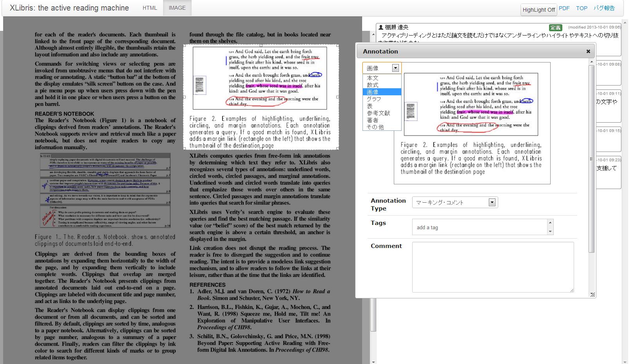The image size is (630, 364).
Task: Focus the Comment text area
Action: (493, 267)
